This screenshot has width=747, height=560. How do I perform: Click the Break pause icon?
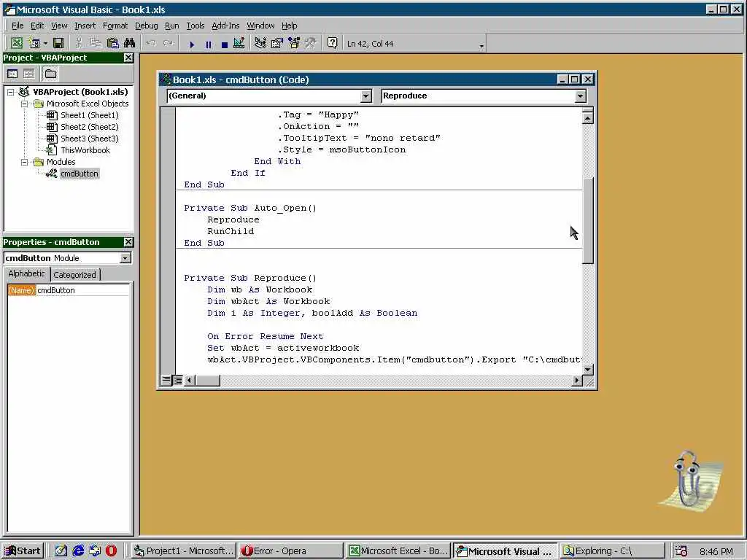pos(208,44)
